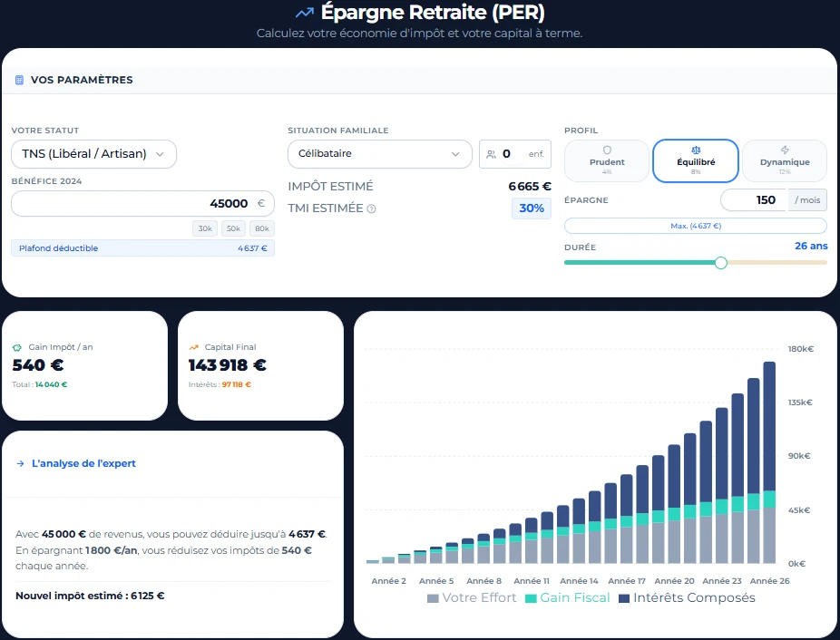Toggle Gain Fiscal series in chart legend
This screenshot has height=640, width=840.
point(569,598)
